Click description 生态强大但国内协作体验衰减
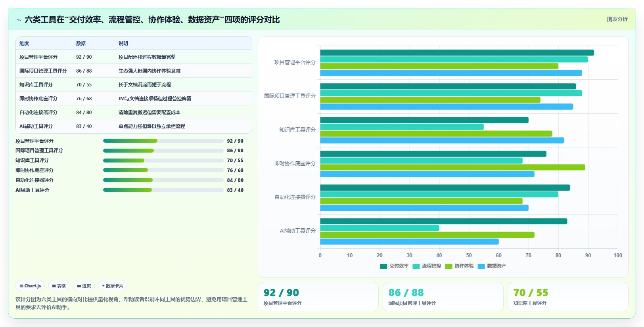 149,71
